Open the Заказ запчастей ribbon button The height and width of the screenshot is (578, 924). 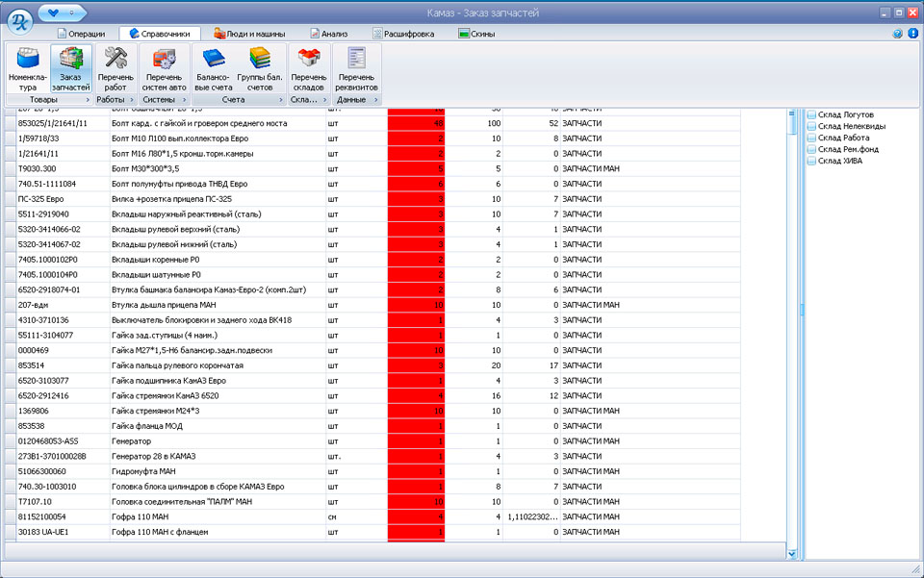[x=70, y=69]
